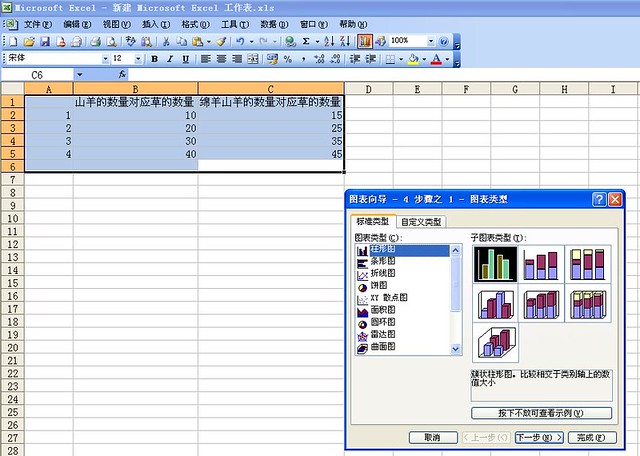Image resolution: width=640 pixels, height=456 pixels.
Task: Apply the red font color
Action: pyautogui.click(x=436, y=59)
